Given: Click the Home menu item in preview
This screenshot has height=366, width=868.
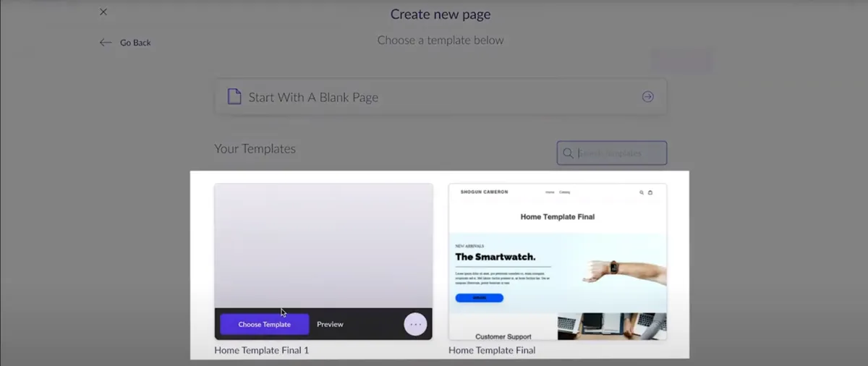Looking at the screenshot, I should tap(550, 192).
